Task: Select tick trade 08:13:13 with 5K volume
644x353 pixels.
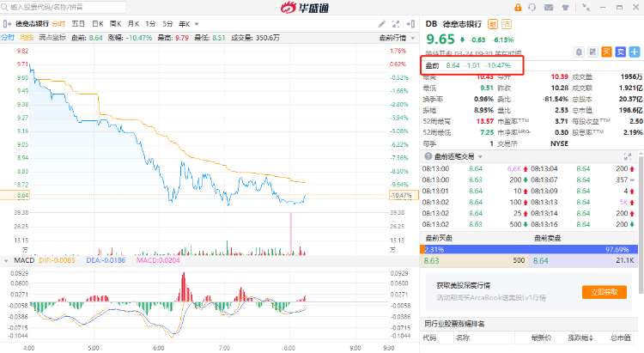Action: click(583, 202)
